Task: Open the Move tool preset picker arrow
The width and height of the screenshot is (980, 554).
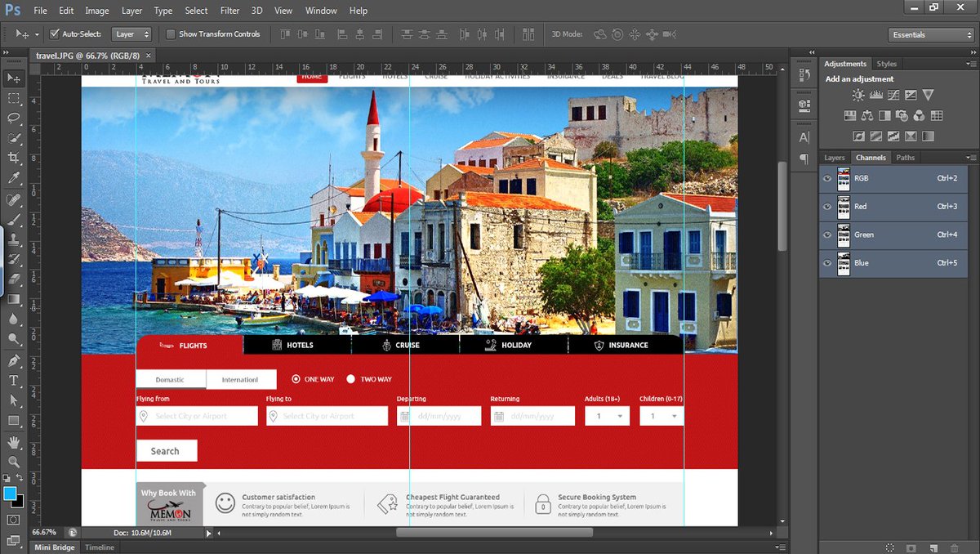Action: 37,35
